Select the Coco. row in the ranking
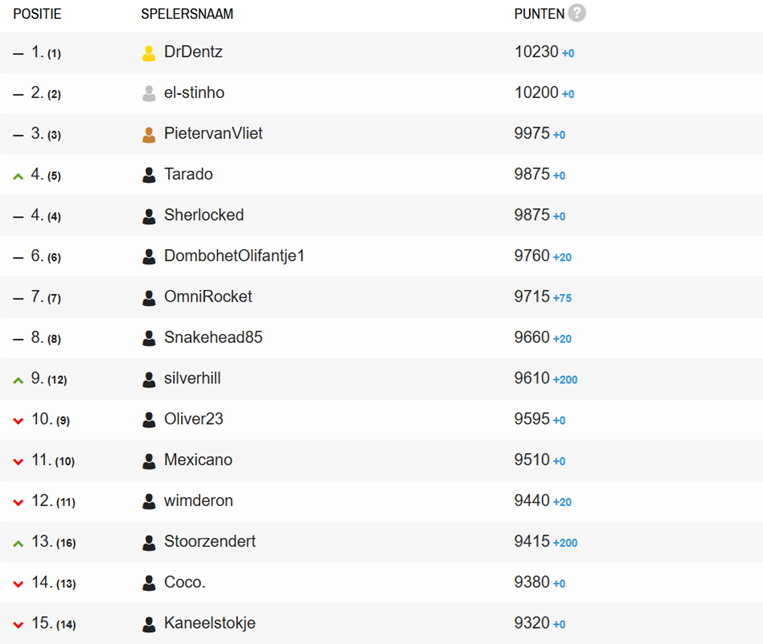The width and height of the screenshot is (763, 644). 382,583
